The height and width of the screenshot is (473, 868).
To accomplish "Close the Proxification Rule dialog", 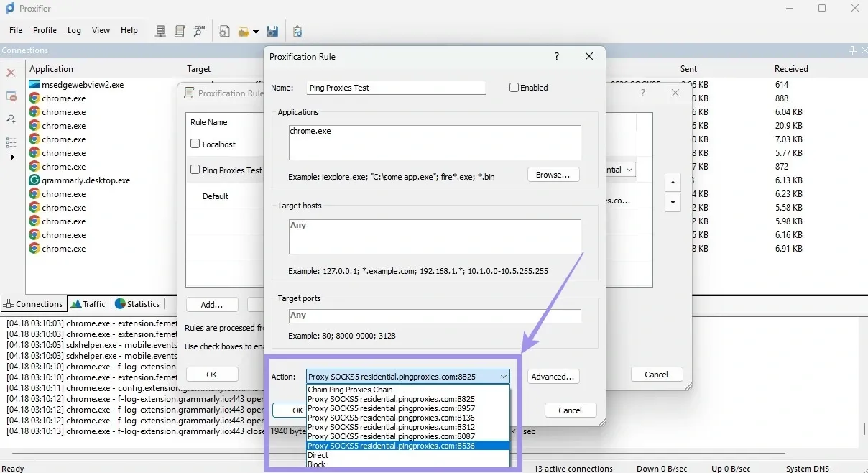I will click(x=589, y=57).
